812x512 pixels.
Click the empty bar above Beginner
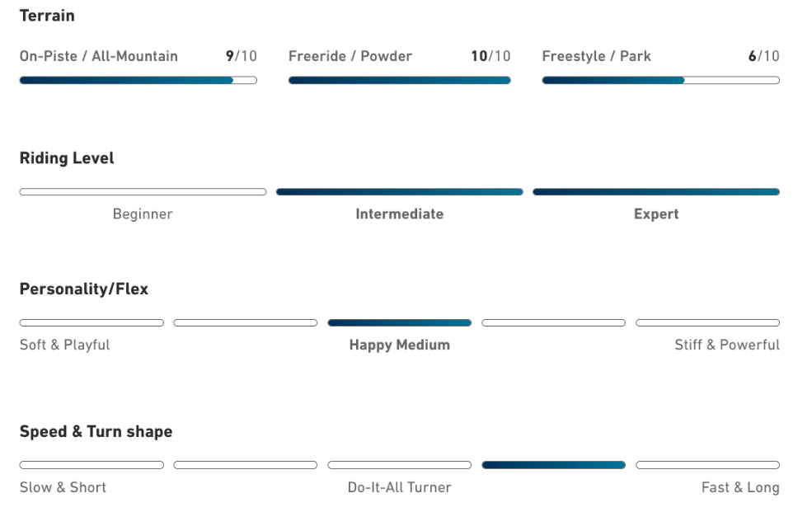click(143, 192)
